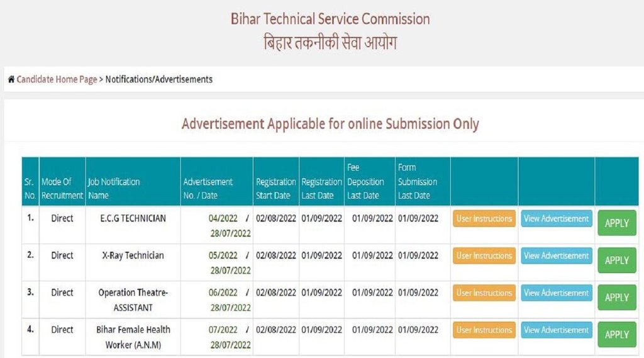The height and width of the screenshot is (358, 644).
Task: Click the Job Notification Name column header
Action: (114, 188)
